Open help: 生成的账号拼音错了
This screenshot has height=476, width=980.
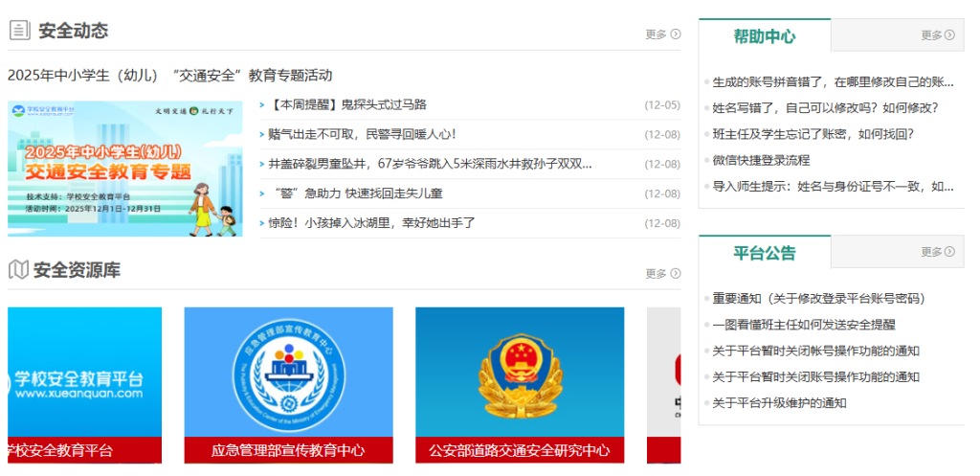(834, 82)
